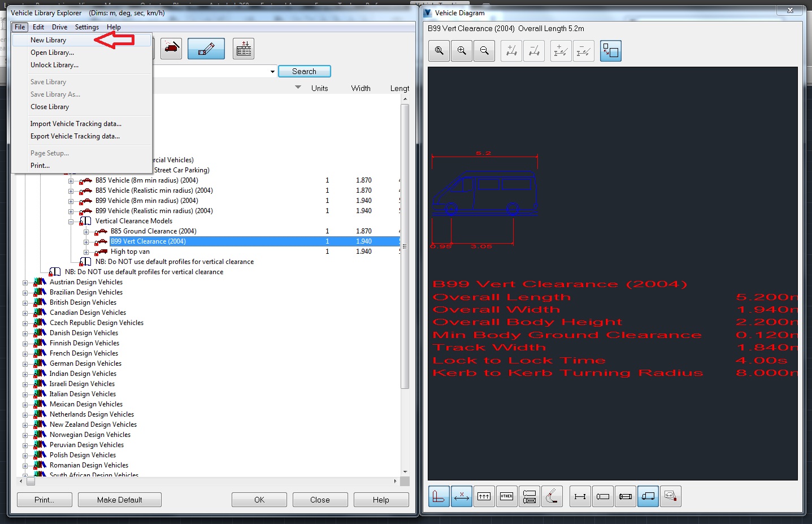
Task: Click the stacked vehicle plan views icon
Action: click(529, 496)
